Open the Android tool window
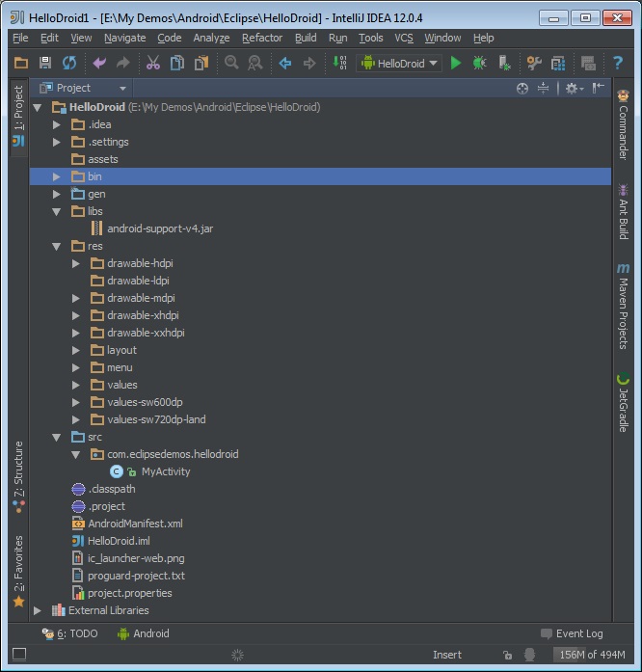Viewport: 642px width, 672px height. [x=143, y=633]
